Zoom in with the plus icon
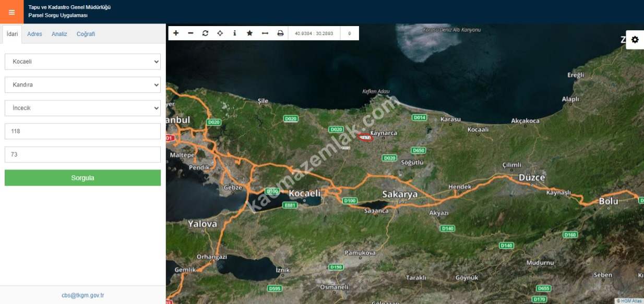The image size is (644, 304). coord(176,33)
